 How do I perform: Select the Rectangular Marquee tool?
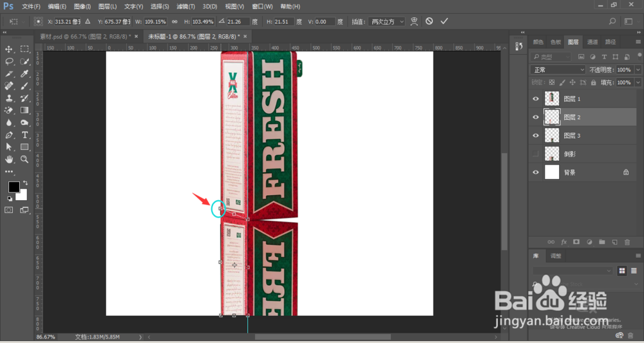[x=24, y=50]
